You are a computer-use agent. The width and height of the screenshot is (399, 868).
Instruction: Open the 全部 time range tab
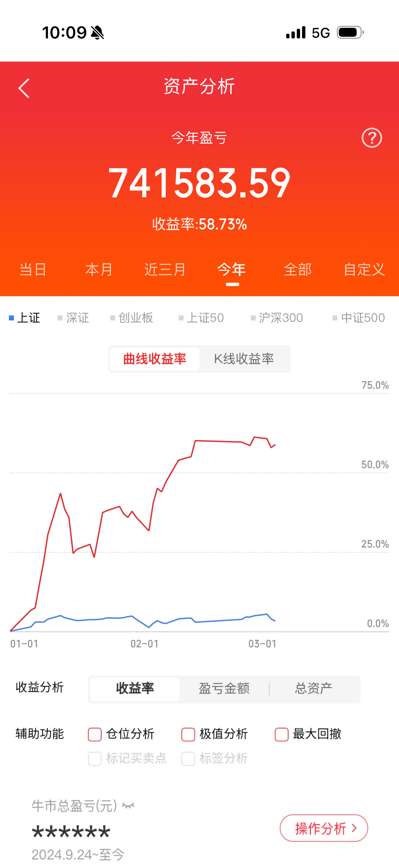point(298,269)
